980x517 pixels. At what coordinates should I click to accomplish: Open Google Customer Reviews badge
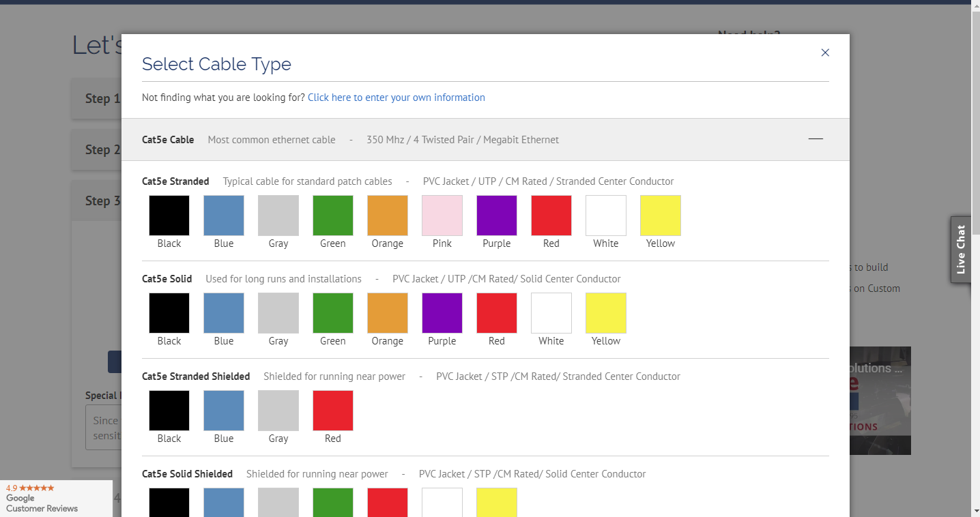(x=56, y=499)
